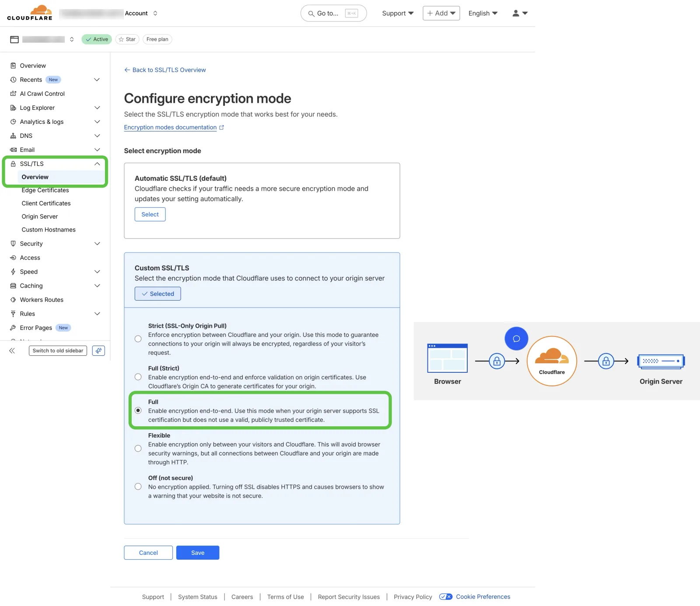The height and width of the screenshot is (606, 700).
Task: Click the search magnifier in Go to
Action: pos(311,14)
